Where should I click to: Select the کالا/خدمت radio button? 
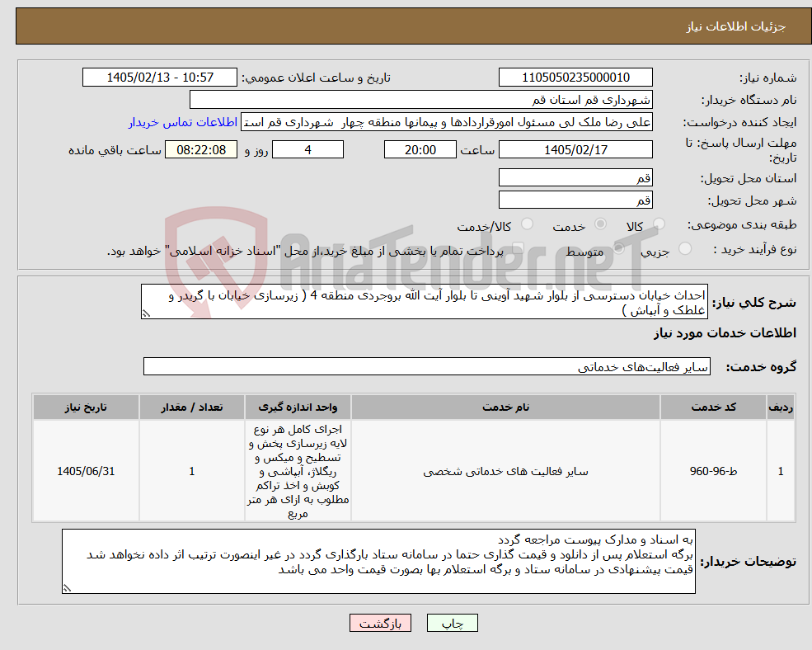coord(527,224)
